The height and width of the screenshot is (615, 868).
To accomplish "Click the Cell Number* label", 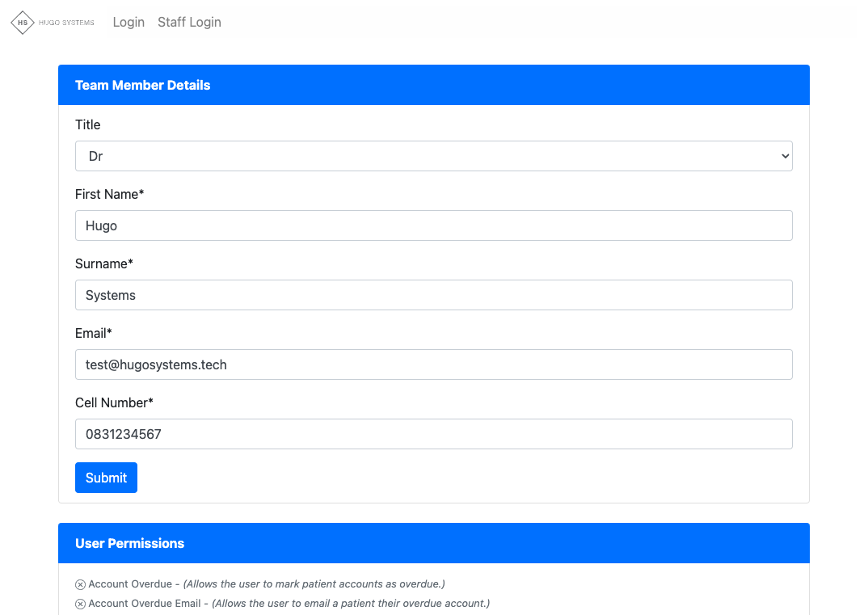I will pos(114,402).
